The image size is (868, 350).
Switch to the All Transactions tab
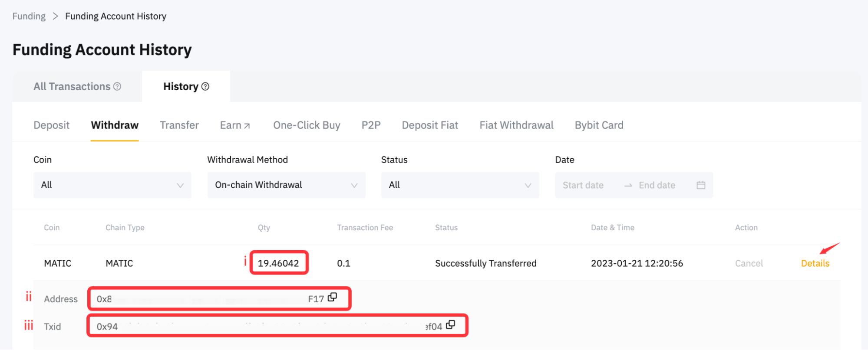point(72,86)
